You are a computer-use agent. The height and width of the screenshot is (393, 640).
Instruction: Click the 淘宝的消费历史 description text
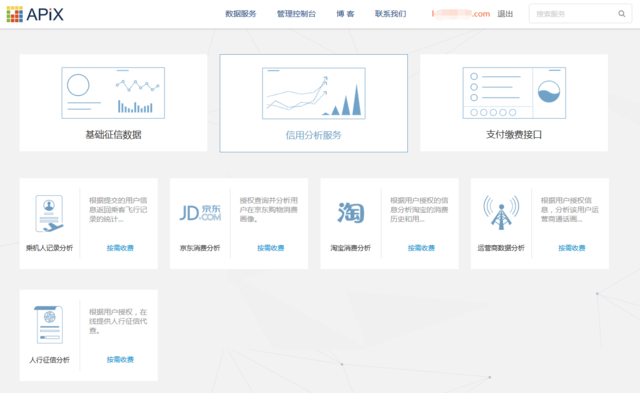[419, 210]
